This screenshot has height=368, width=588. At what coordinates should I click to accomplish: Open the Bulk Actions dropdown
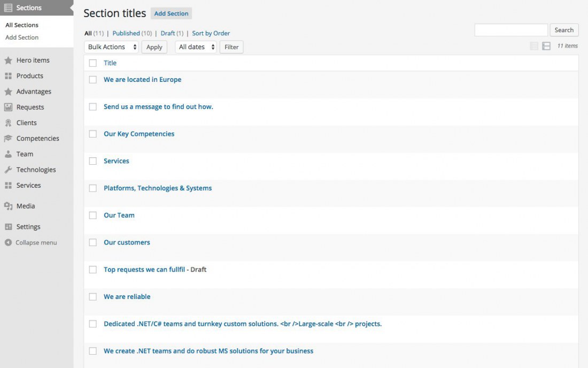[112, 47]
